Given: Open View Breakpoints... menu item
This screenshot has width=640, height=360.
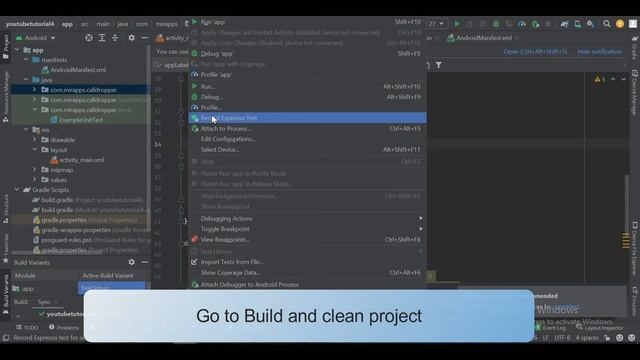Looking at the screenshot, I should tap(307, 240).
